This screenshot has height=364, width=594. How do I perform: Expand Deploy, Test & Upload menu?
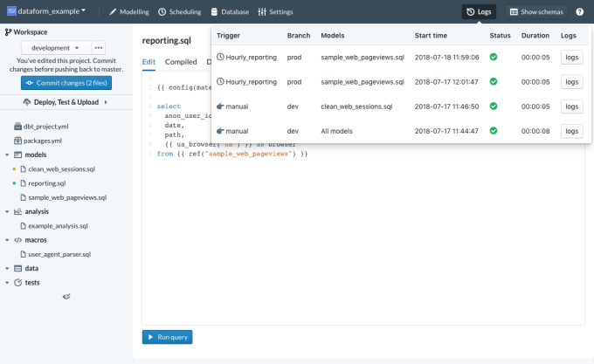(59, 102)
